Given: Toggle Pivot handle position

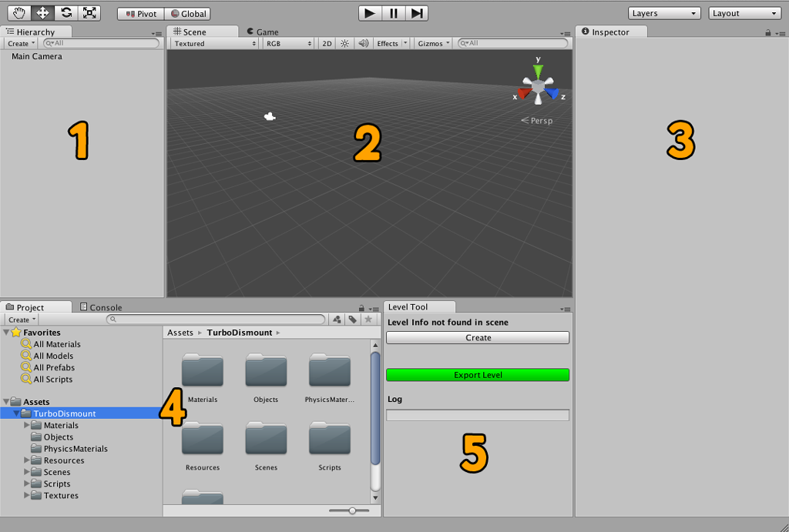Looking at the screenshot, I should coord(141,14).
